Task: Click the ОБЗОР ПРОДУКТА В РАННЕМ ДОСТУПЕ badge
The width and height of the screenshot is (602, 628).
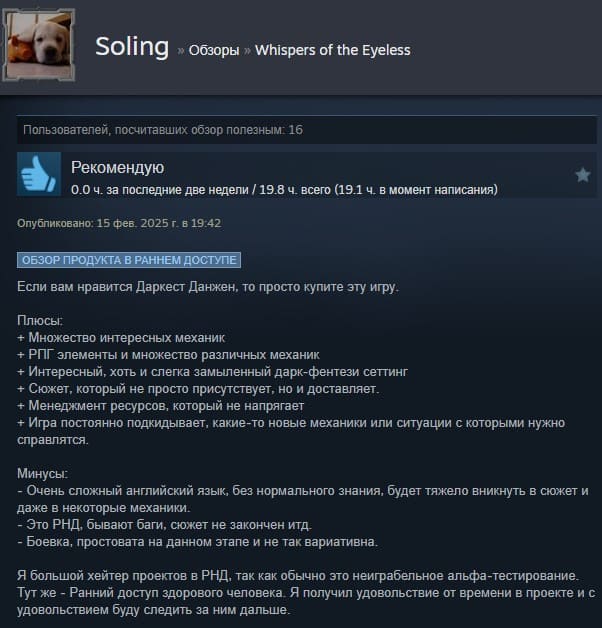Action: [129, 260]
